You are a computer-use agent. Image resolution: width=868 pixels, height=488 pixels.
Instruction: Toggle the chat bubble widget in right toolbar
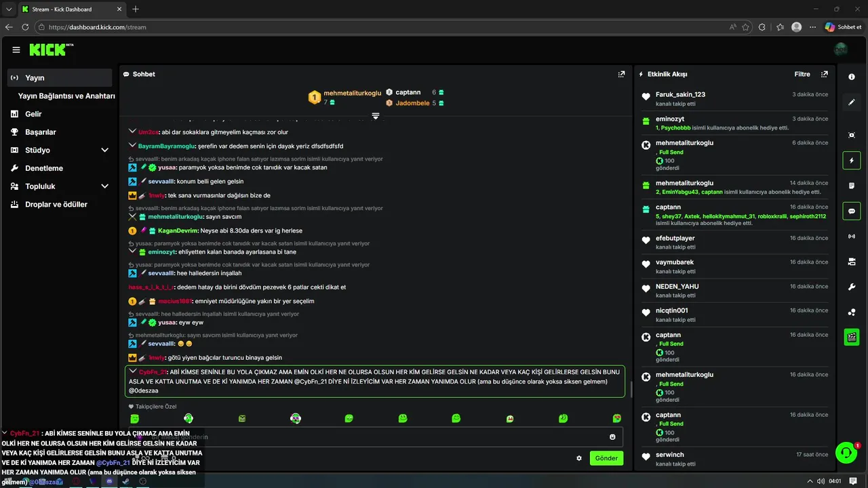(x=852, y=211)
